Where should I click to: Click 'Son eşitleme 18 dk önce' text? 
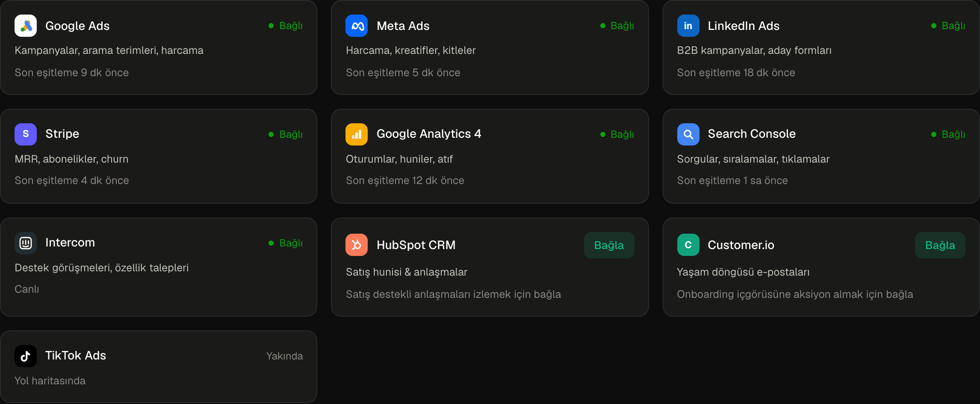click(x=736, y=73)
